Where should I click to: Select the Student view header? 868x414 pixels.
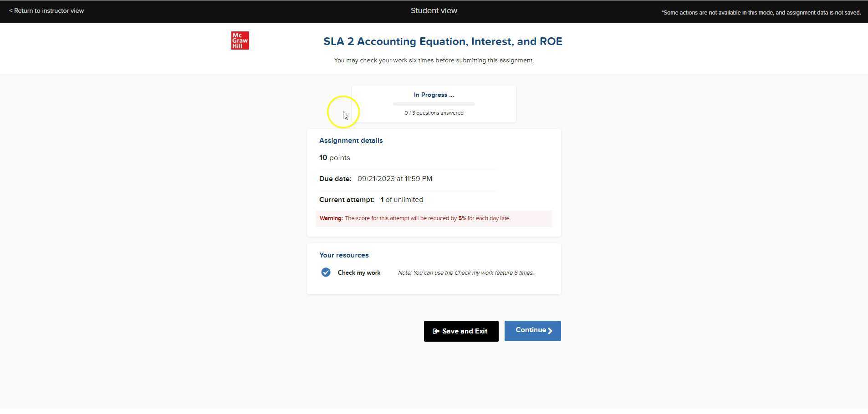coord(433,10)
